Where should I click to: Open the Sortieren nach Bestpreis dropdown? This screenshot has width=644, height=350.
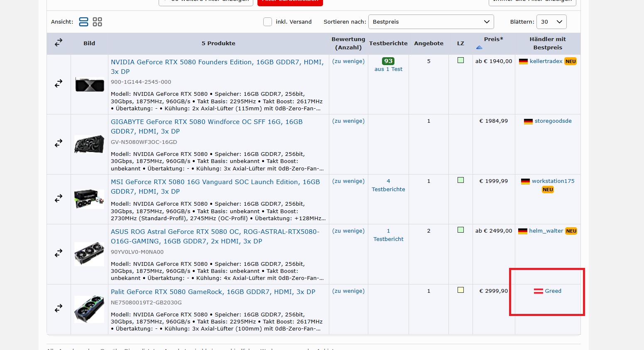click(431, 22)
